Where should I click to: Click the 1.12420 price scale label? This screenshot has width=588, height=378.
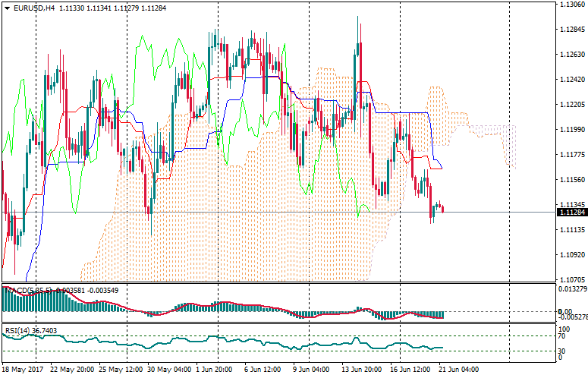tap(571, 80)
